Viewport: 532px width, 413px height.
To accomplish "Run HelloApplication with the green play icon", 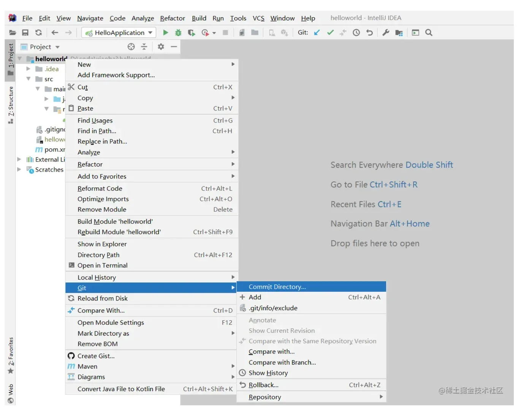I will click(x=165, y=33).
